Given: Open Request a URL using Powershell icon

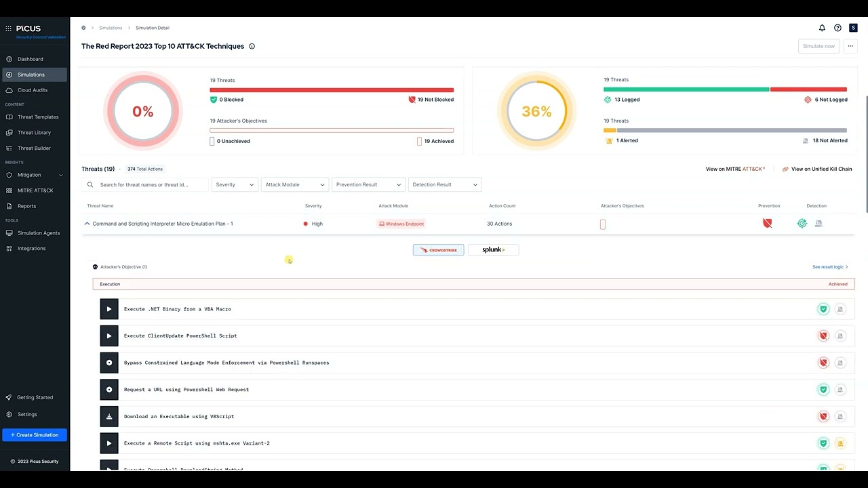Looking at the screenshot, I should pyautogui.click(x=109, y=390).
